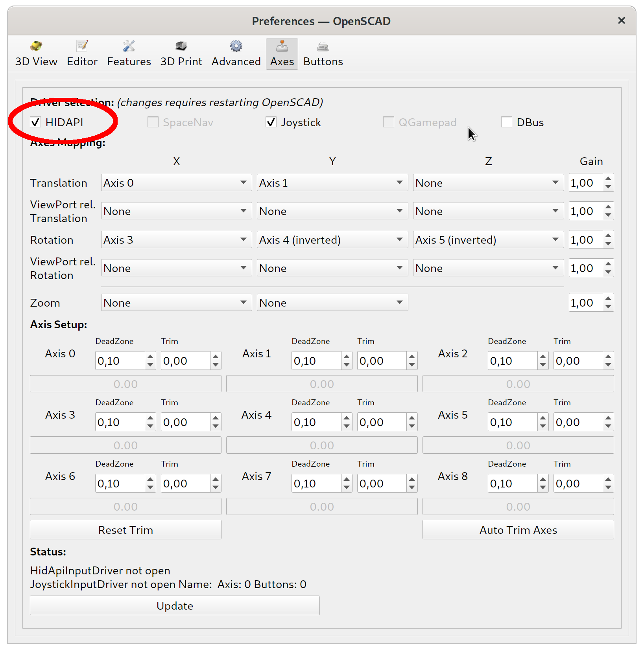Open the Advanced gear icon
The height and width of the screenshot is (651, 644).
click(x=236, y=46)
